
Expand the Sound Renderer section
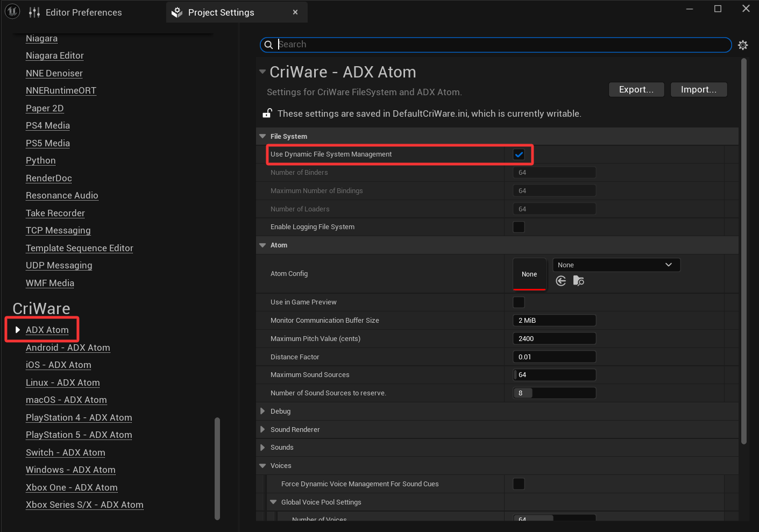[x=263, y=430]
